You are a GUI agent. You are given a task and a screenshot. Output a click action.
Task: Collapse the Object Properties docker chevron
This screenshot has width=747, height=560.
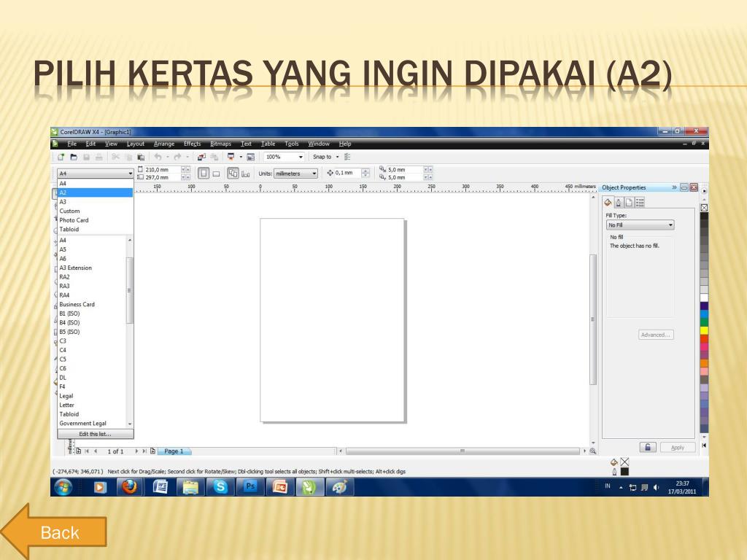(674, 187)
